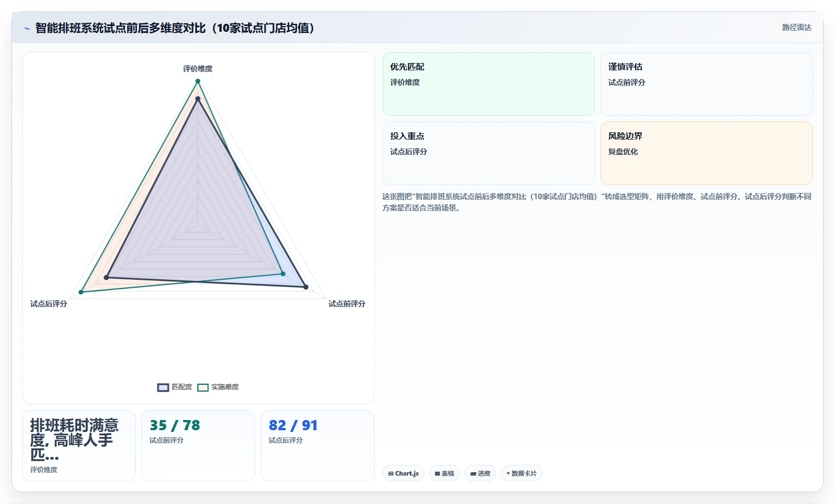
Task: Click the 数据卡片 tag chip
Action: (521, 473)
